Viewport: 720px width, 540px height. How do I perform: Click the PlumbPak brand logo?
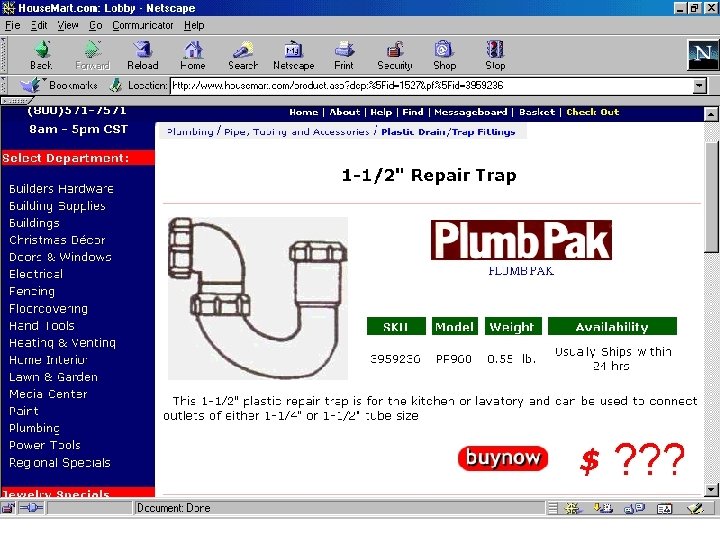coord(521,240)
